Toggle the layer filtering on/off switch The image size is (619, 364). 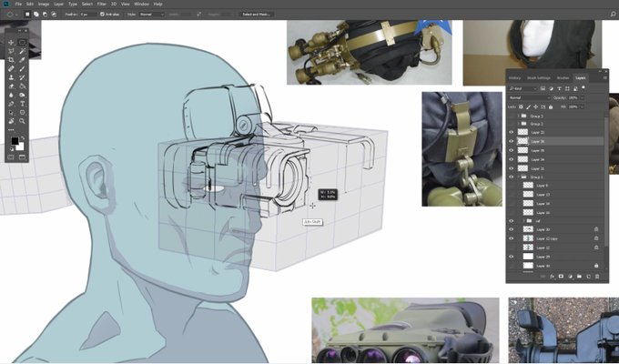click(583, 87)
